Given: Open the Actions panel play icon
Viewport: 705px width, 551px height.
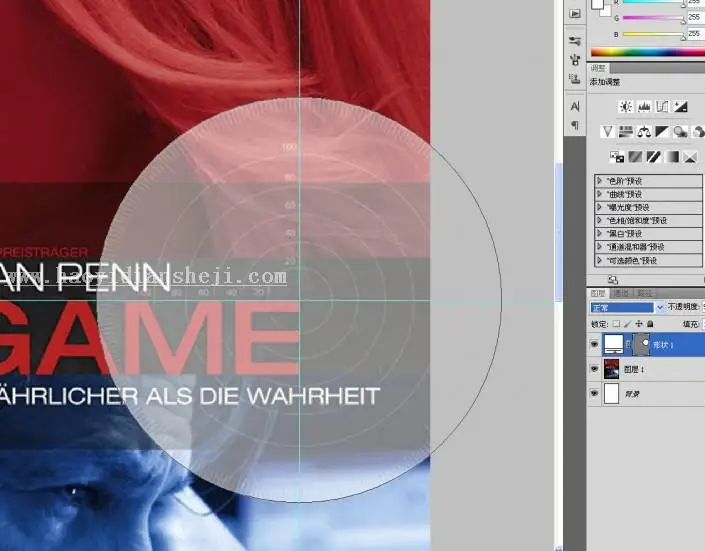Looking at the screenshot, I should [575, 13].
